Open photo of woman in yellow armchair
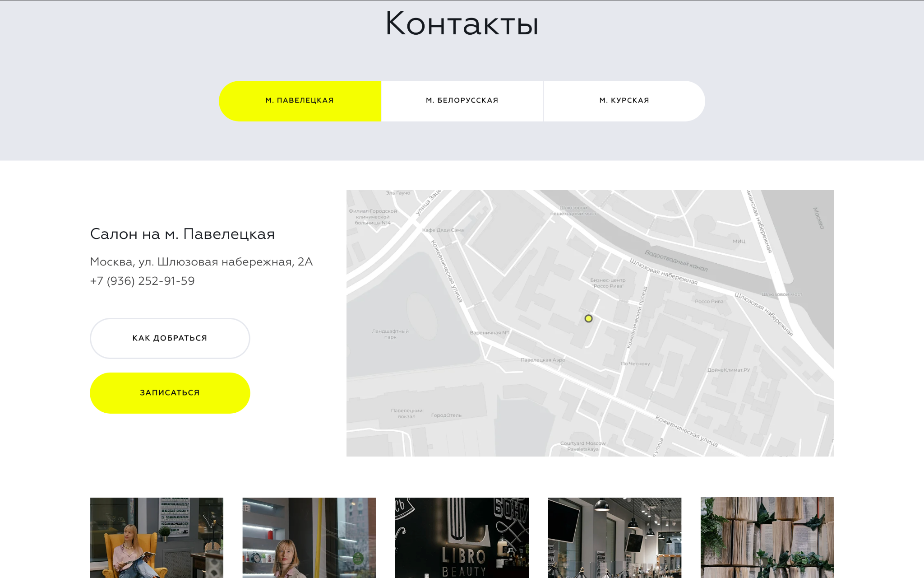This screenshot has height=578, width=924. pos(156,537)
